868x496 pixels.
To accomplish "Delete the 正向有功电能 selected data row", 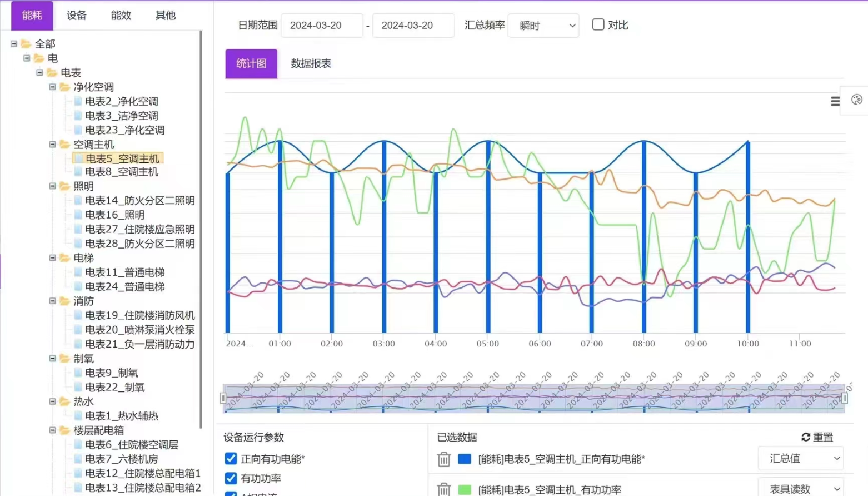I will [443, 459].
